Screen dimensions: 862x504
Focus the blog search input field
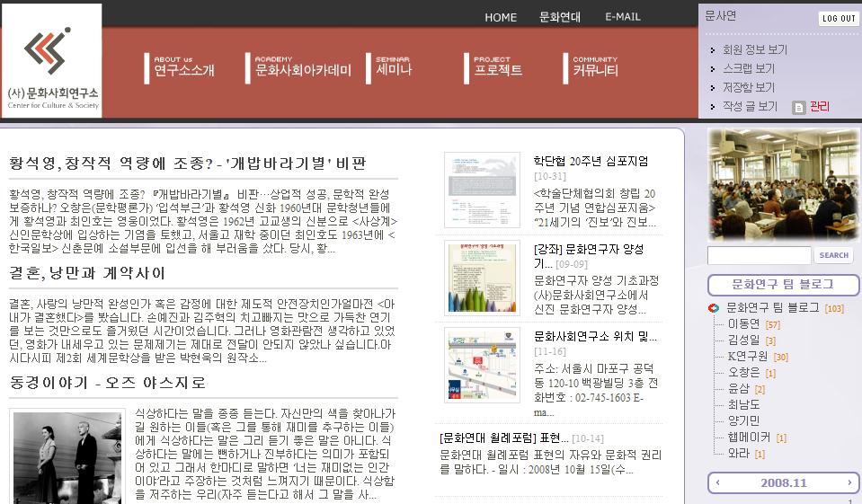pyautogui.click(x=760, y=255)
